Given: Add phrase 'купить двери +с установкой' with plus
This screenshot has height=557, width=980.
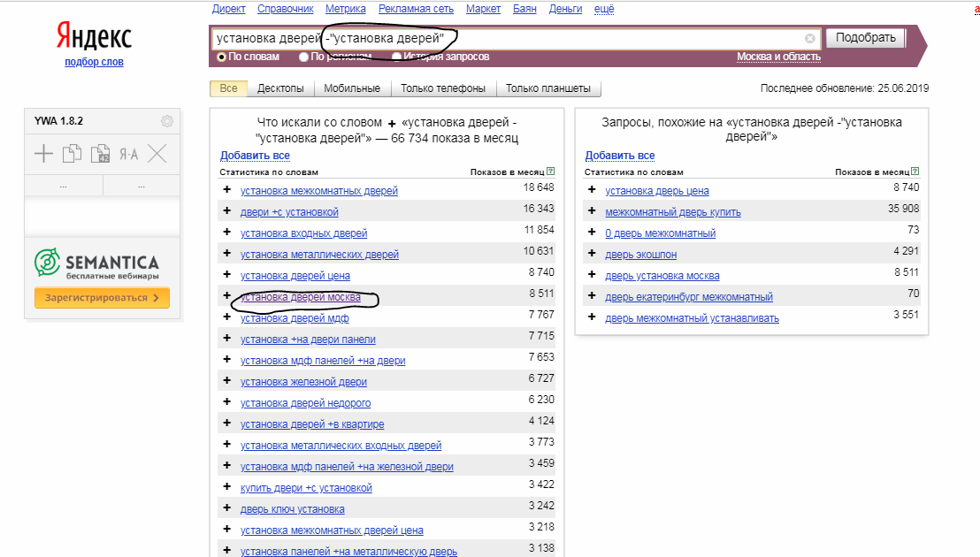Looking at the screenshot, I should (227, 486).
